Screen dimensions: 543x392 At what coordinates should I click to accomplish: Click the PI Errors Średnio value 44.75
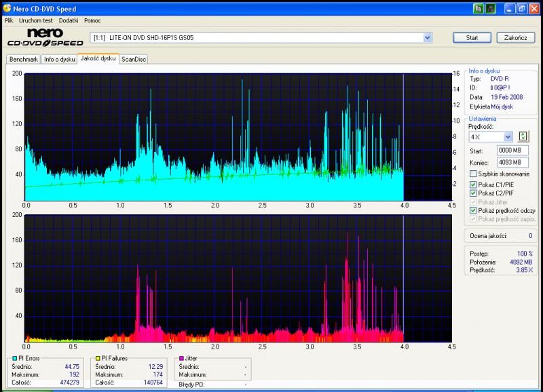pos(72,366)
